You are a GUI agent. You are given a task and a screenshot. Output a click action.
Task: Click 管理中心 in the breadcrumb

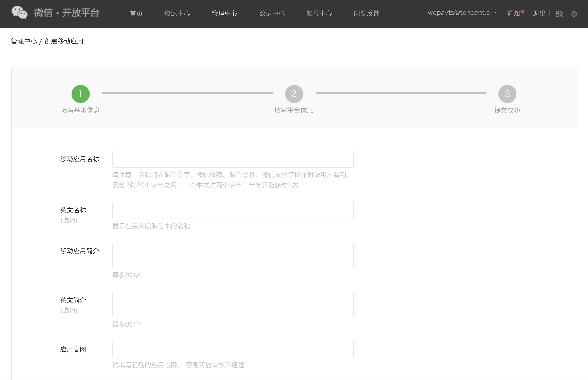point(24,41)
